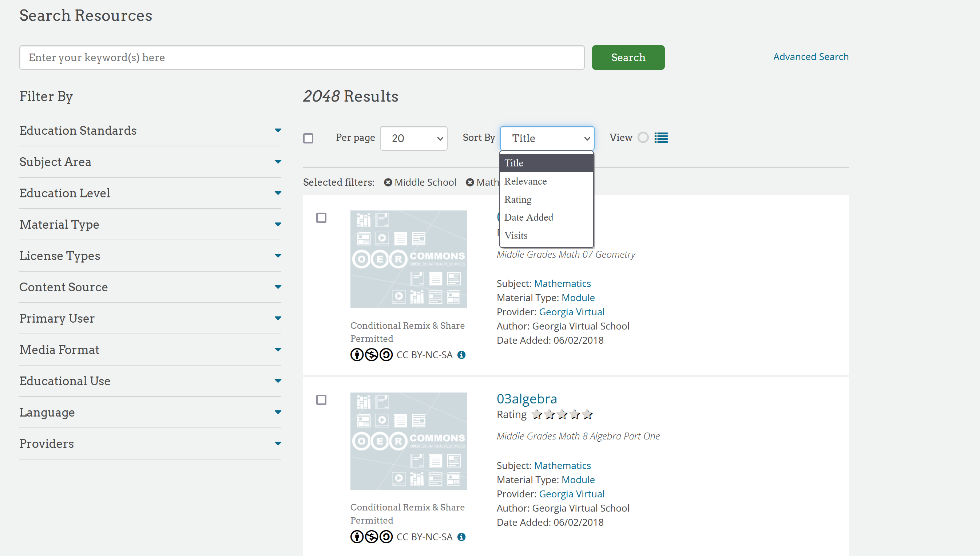Open the Advanced Search link
Screen dimensions: 980x556
(810, 56)
